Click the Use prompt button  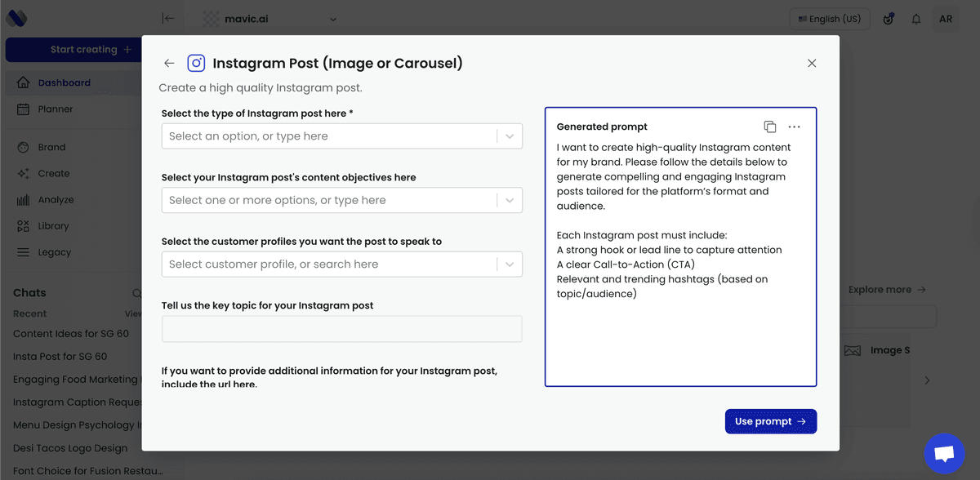click(x=770, y=421)
